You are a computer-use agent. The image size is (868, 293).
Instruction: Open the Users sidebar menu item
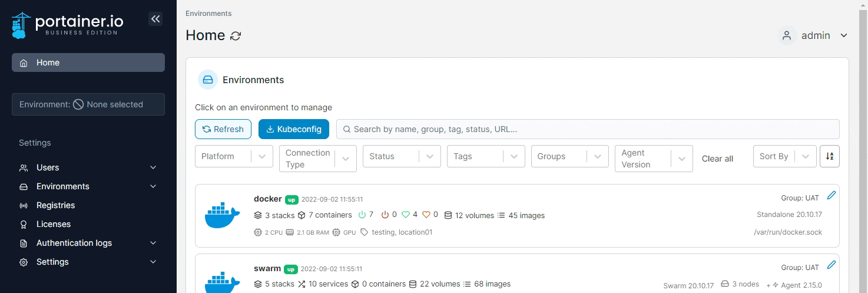pyautogui.click(x=88, y=167)
